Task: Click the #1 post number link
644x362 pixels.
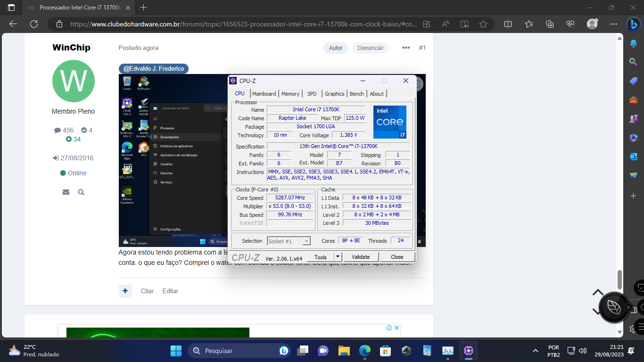Action: click(x=422, y=48)
